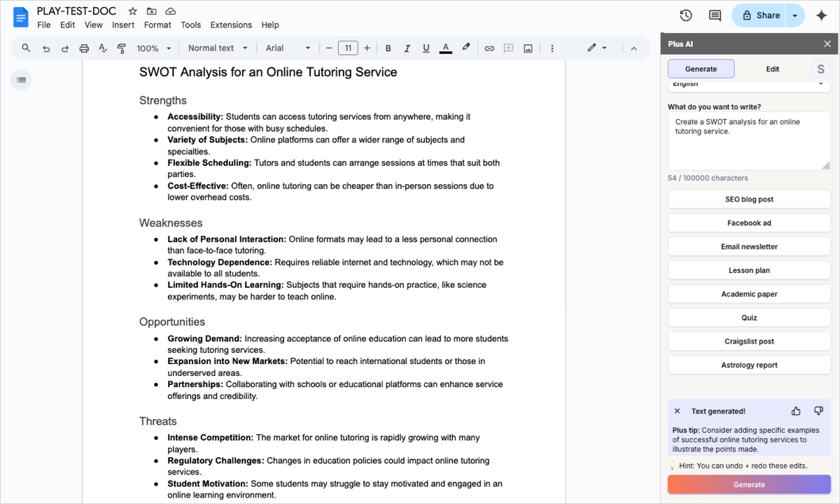Image resolution: width=840 pixels, height=504 pixels.
Task: Open the 100% zoom dropdown
Action: coord(154,48)
